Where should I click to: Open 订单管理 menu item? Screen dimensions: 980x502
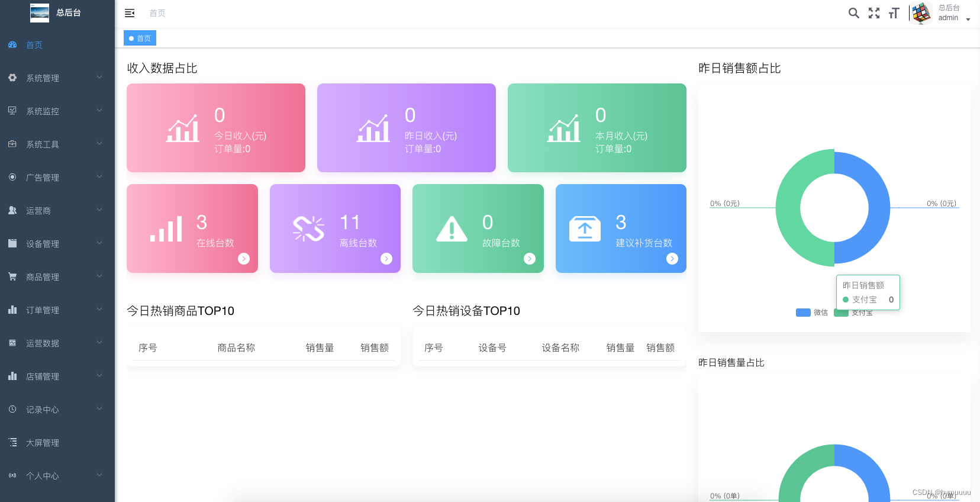click(x=57, y=310)
